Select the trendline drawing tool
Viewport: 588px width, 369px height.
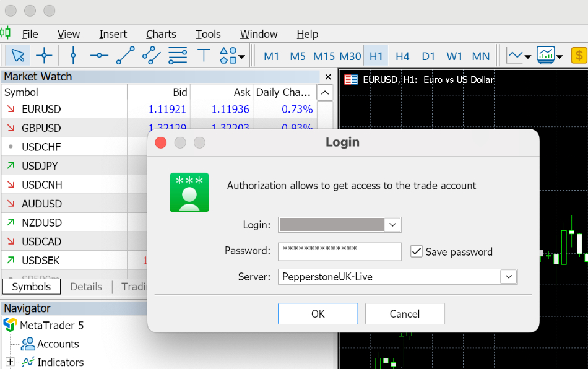click(x=125, y=56)
